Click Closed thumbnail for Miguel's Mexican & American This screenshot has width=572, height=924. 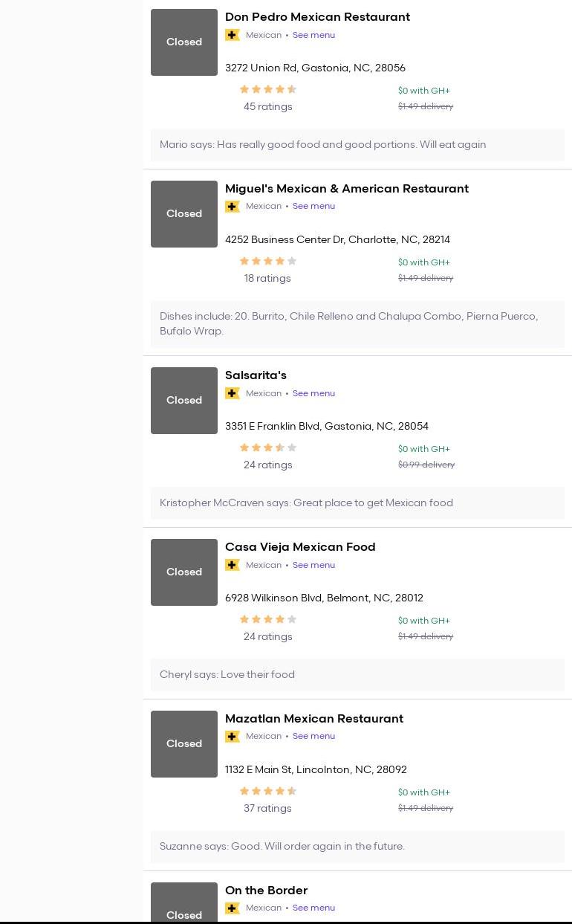click(x=184, y=214)
